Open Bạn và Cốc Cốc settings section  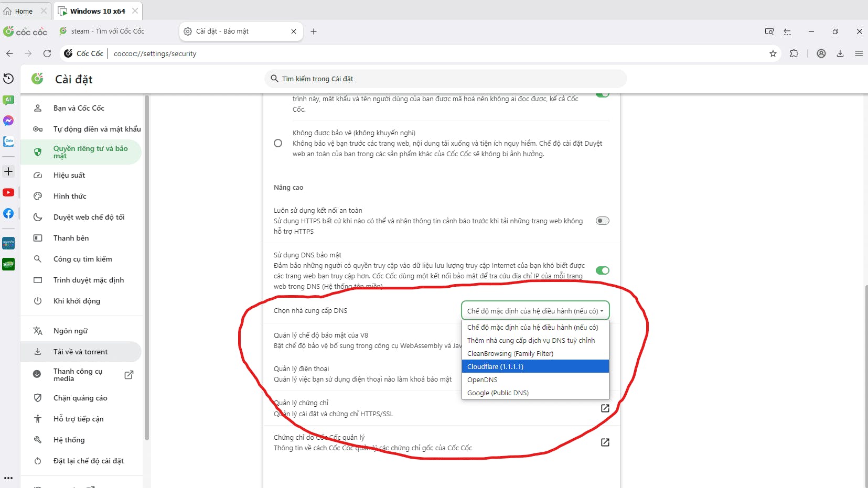pyautogui.click(x=81, y=108)
